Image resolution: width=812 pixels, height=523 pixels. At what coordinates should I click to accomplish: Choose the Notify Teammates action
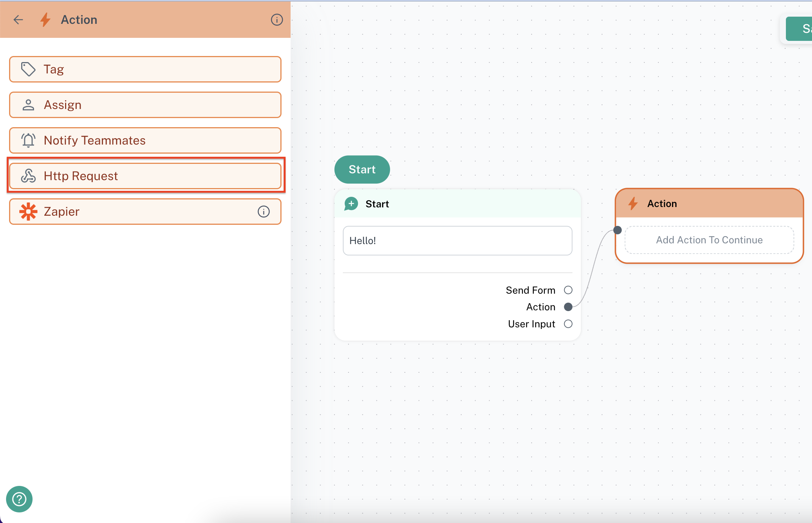click(145, 140)
